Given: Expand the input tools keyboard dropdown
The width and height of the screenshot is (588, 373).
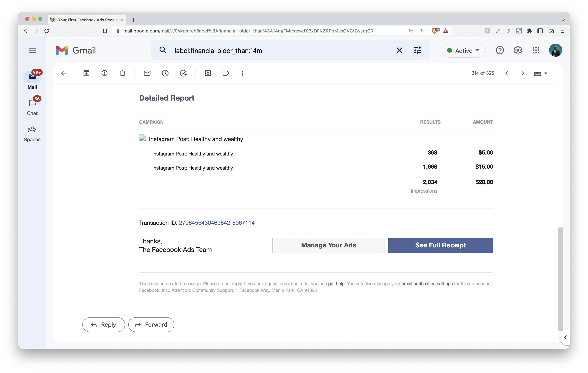Looking at the screenshot, I should click(x=546, y=73).
